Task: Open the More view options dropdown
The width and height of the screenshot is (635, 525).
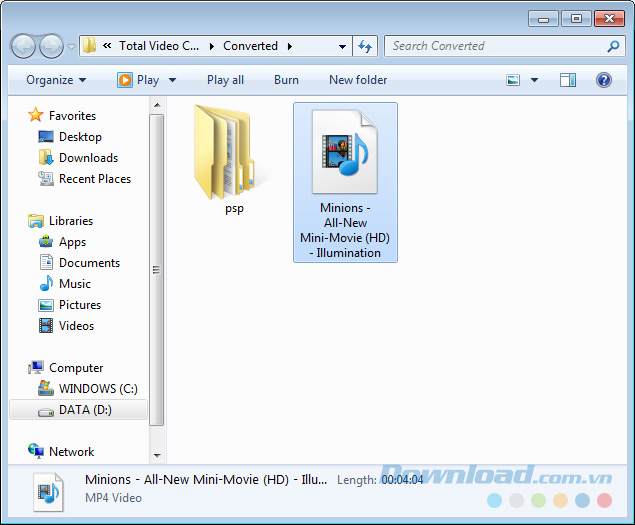Action: (534, 80)
